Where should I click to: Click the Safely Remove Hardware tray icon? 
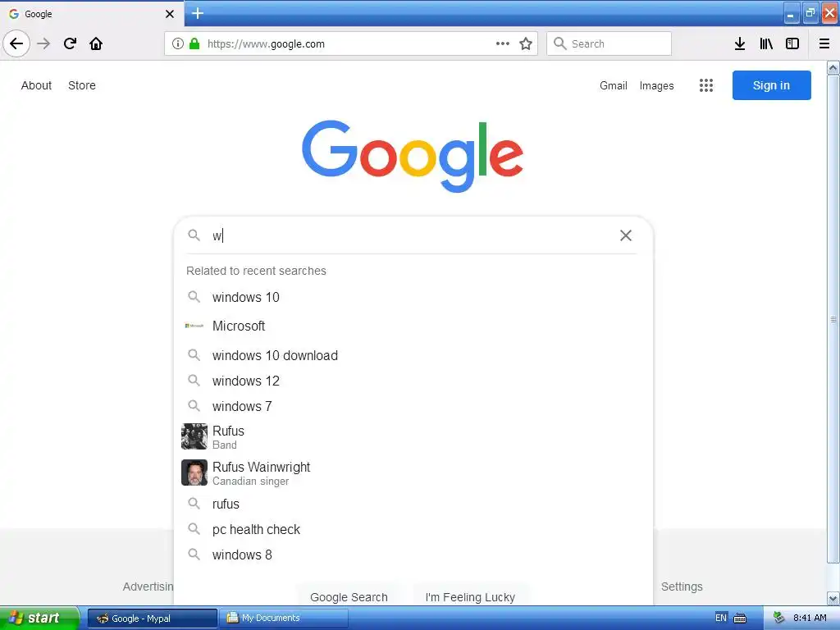pyautogui.click(x=778, y=618)
